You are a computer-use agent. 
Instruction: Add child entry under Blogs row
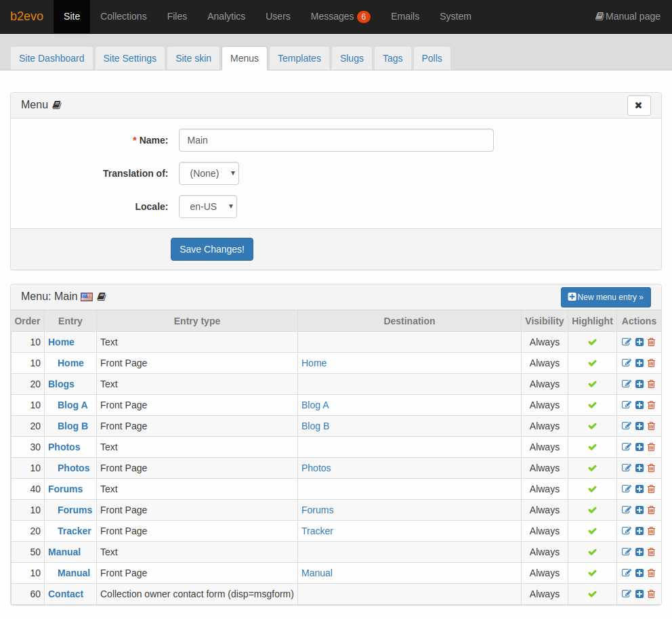coord(639,384)
